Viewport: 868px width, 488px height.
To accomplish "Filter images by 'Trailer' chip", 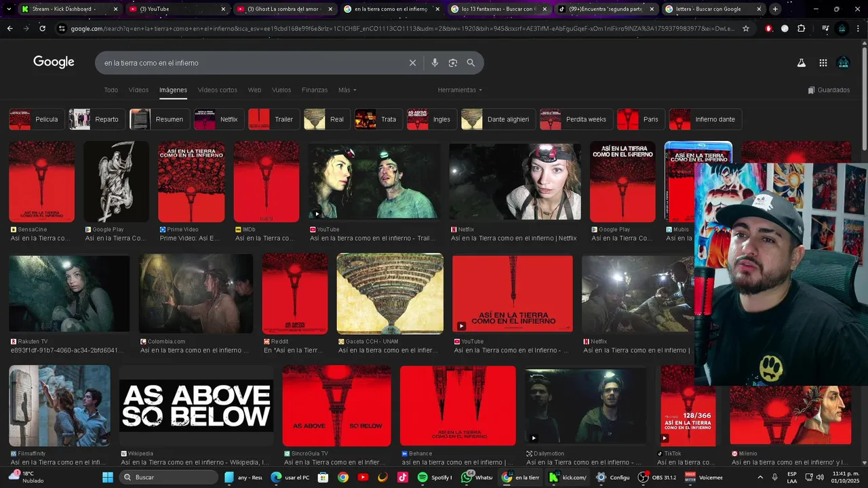I will [x=274, y=119].
